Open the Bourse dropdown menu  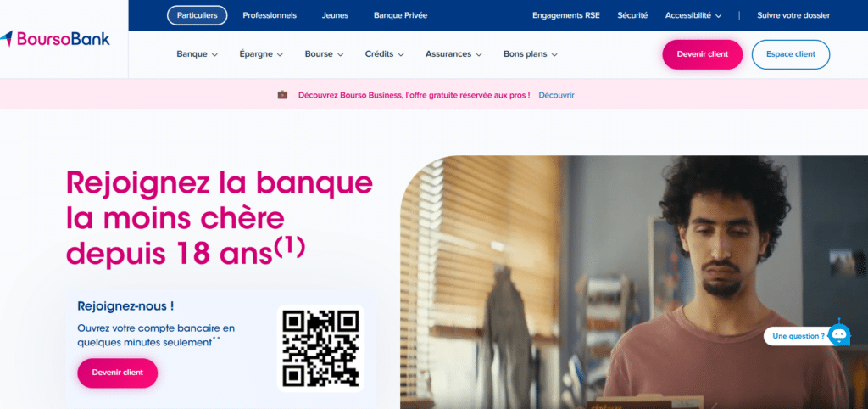click(324, 54)
